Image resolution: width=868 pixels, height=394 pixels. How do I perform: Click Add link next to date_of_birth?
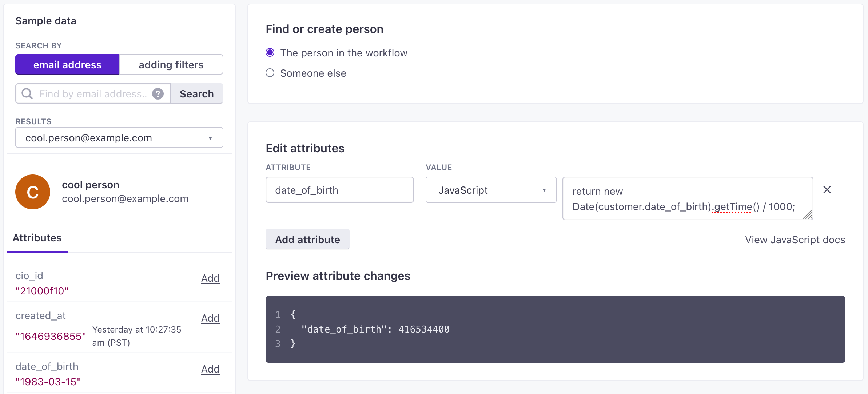210,369
